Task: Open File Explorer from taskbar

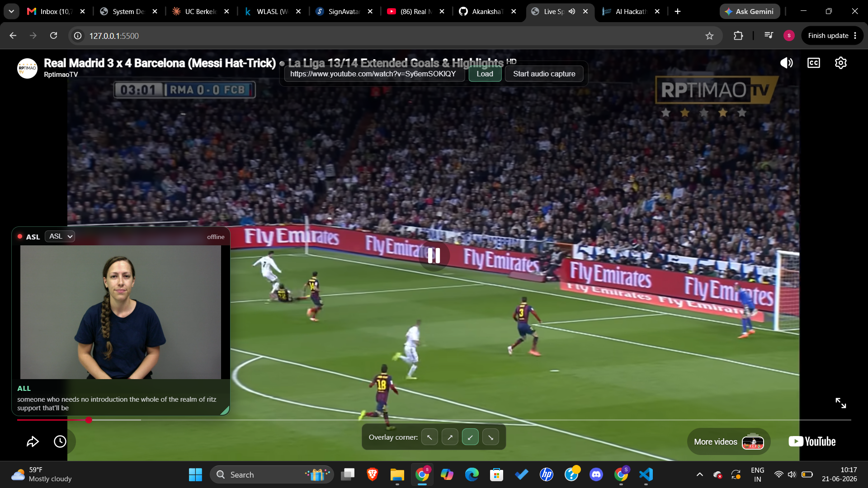Action: pyautogui.click(x=397, y=474)
